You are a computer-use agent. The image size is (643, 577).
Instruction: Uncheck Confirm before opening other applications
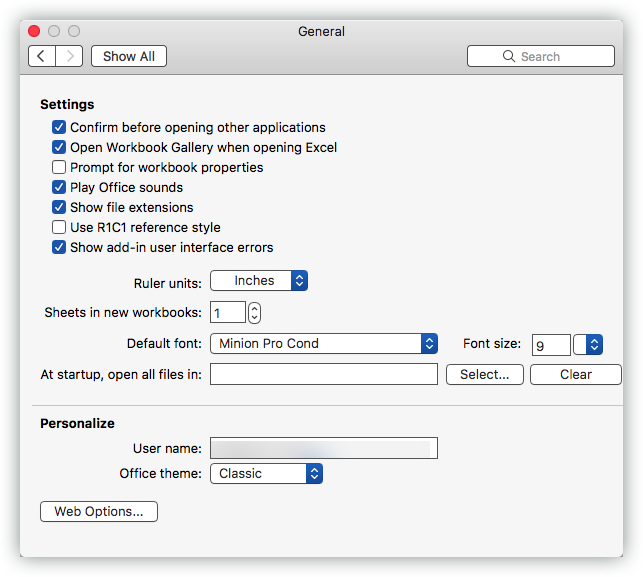point(59,127)
